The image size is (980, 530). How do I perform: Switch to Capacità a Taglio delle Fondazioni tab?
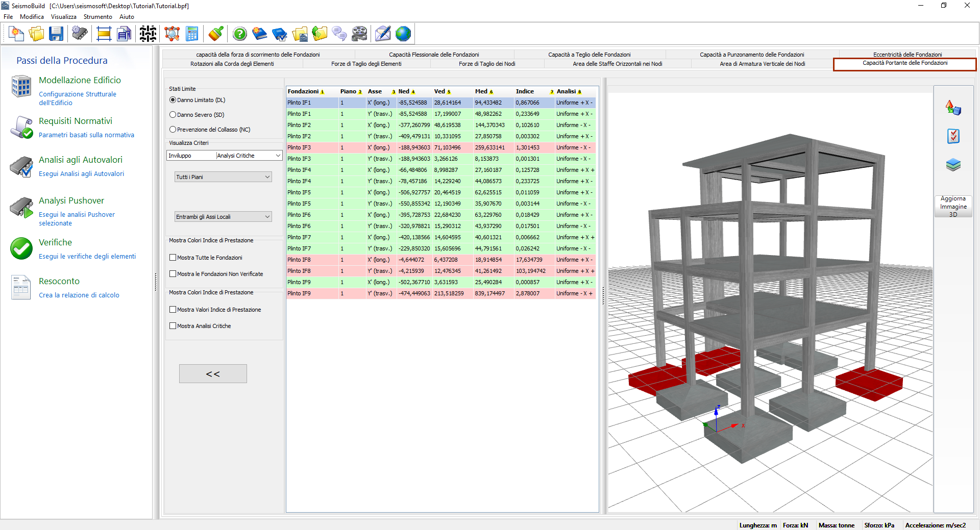pyautogui.click(x=589, y=55)
